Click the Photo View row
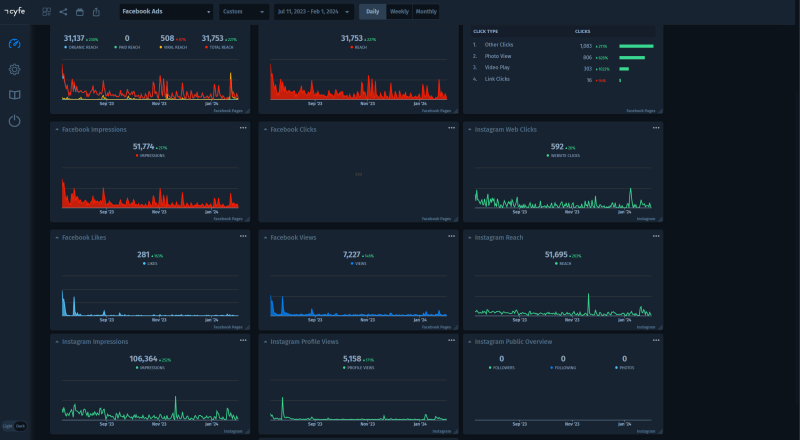 pyautogui.click(x=563, y=57)
